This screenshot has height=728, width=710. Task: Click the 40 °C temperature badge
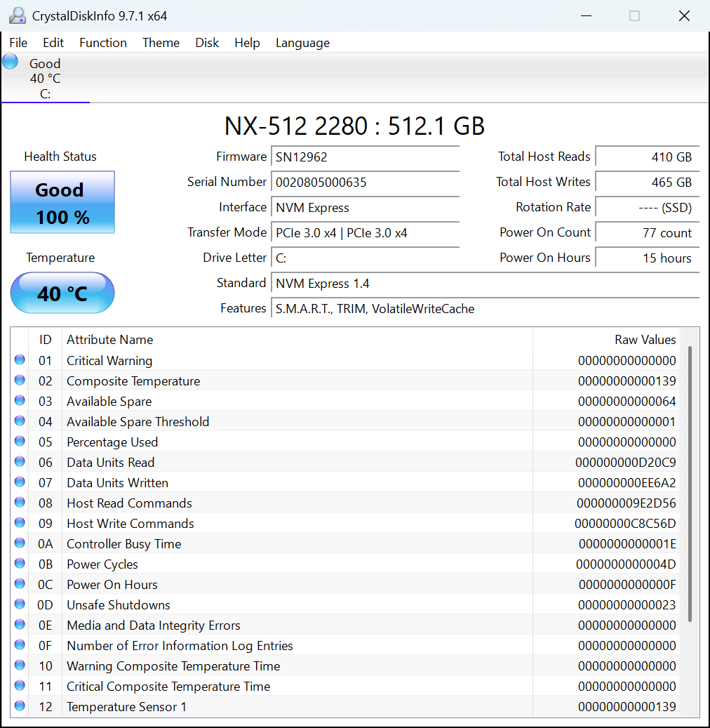coord(62,293)
